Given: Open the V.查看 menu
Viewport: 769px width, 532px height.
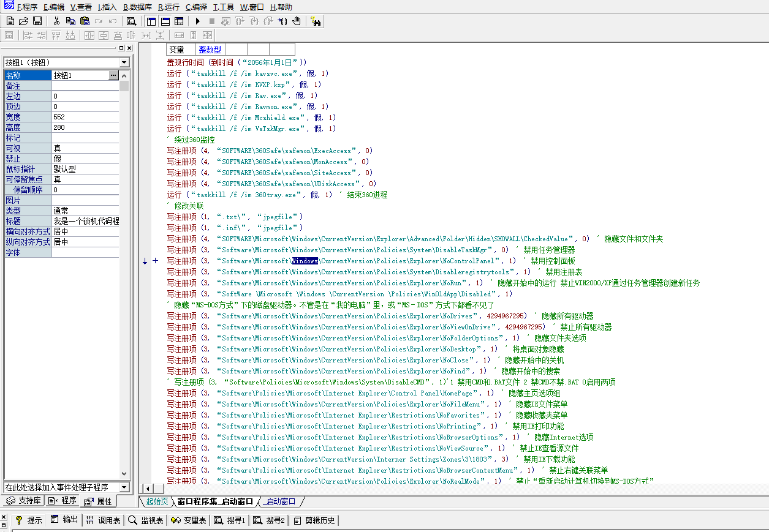Looking at the screenshot, I should click(81, 7).
